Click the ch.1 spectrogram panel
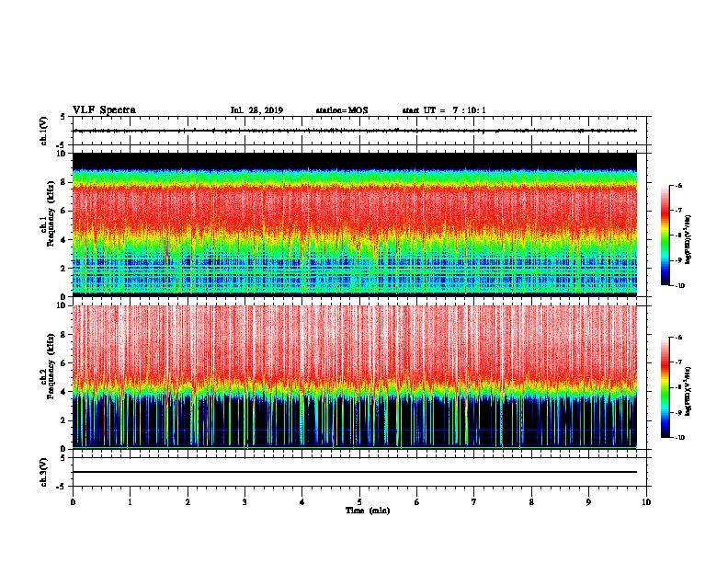Screen dimensions: 728x563 tap(355, 224)
